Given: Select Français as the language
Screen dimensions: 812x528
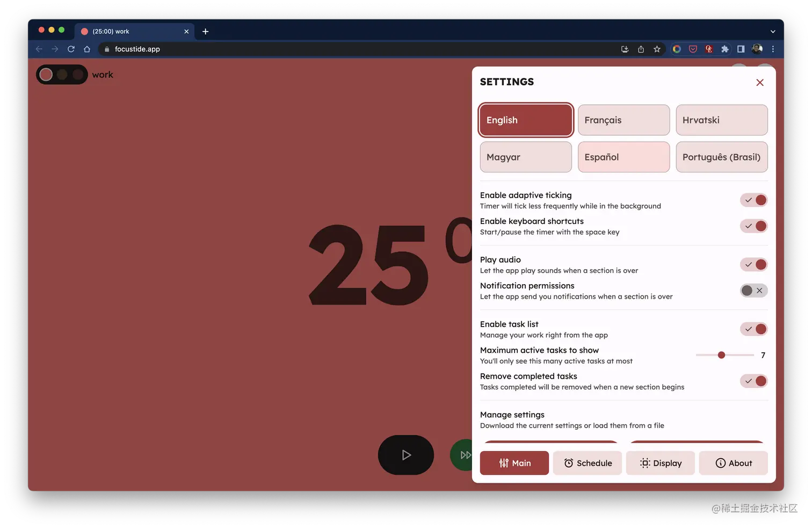Looking at the screenshot, I should point(624,120).
